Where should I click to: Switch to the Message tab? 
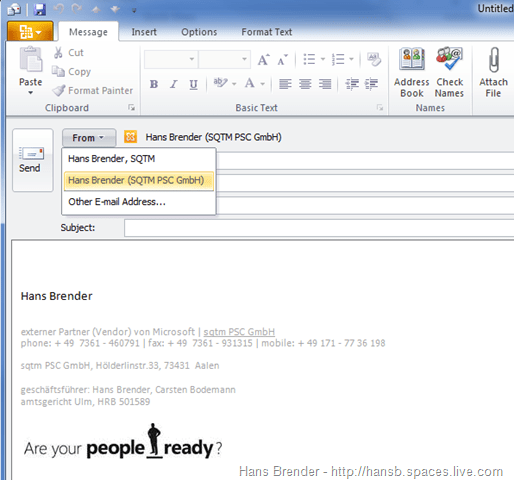click(x=88, y=32)
